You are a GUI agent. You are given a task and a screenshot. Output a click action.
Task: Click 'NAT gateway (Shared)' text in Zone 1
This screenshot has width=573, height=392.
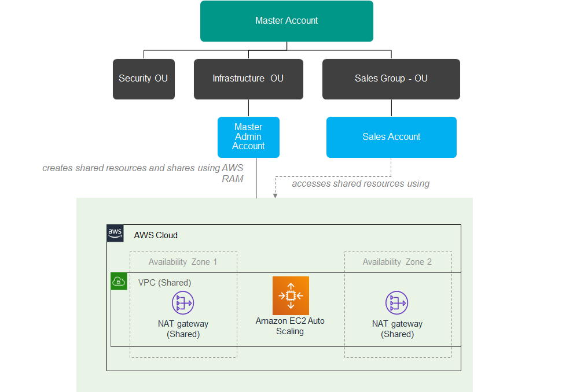pos(183,329)
